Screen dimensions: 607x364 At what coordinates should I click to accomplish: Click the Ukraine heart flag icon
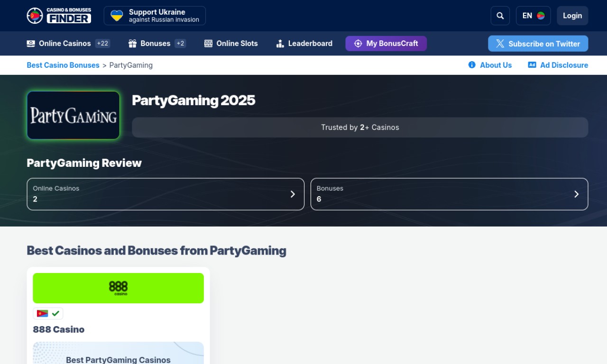coord(117,16)
